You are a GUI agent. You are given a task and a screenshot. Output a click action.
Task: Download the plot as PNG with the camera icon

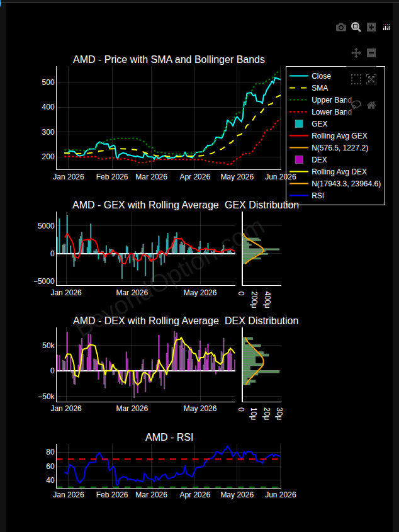(x=341, y=27)
